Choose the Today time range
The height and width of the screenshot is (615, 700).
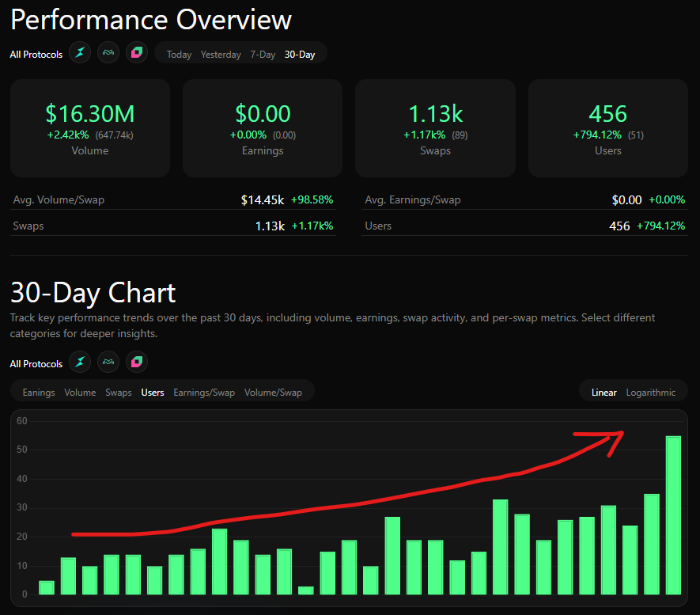[x=179, y=55]
